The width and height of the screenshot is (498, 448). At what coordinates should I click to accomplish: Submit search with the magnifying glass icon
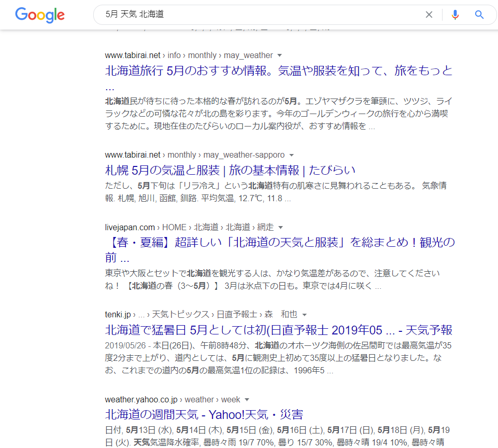pyautogui.click(x=479, y=15)
